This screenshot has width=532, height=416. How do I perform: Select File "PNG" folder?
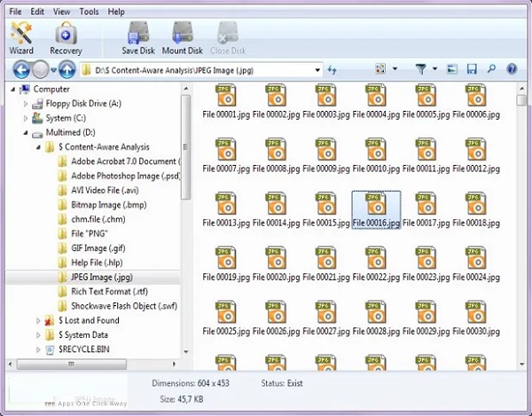point(82,234)
